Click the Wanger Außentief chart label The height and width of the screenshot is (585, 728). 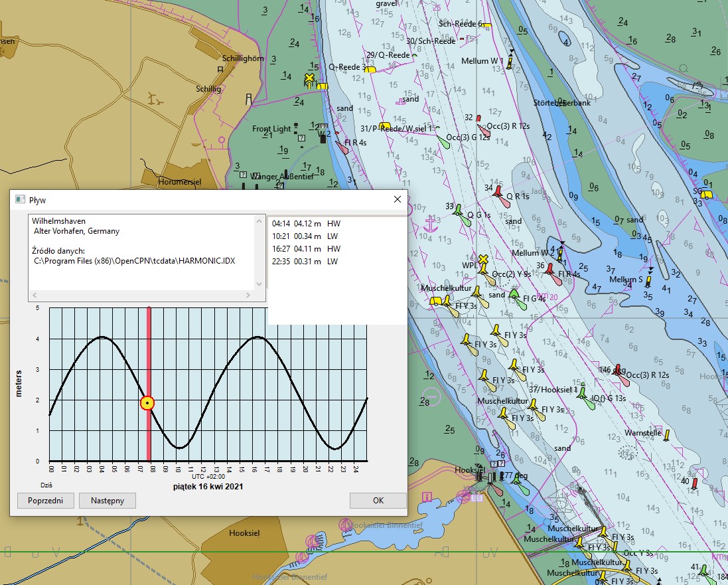282,176
